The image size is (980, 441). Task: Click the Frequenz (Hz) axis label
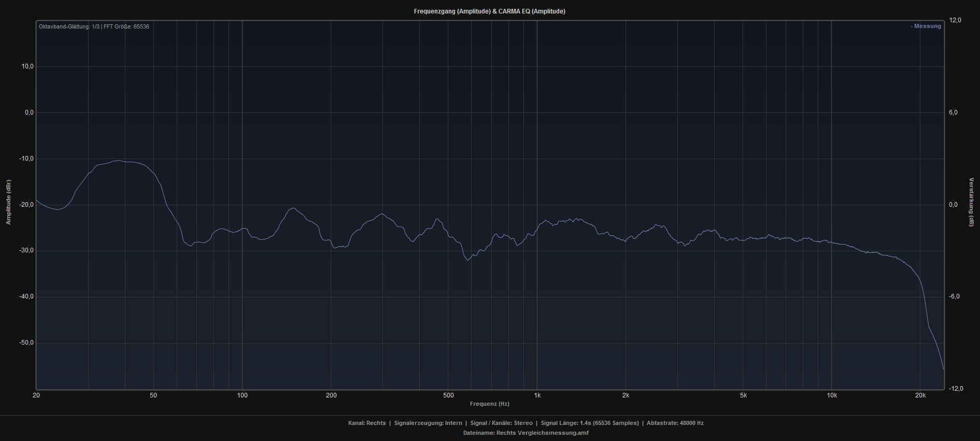coord(489,404)
